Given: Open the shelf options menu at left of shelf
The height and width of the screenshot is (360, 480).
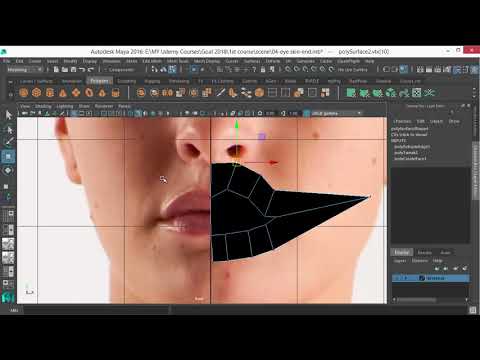Looking at the screenshot, I should pyautogui.click(x=10, y=94).
